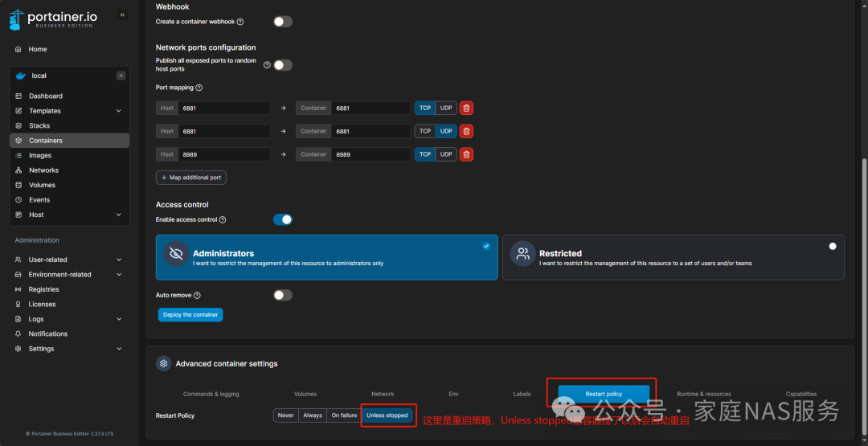Click the Networks icon
Screen dimensions: 868x446
[x=18, y=170]
